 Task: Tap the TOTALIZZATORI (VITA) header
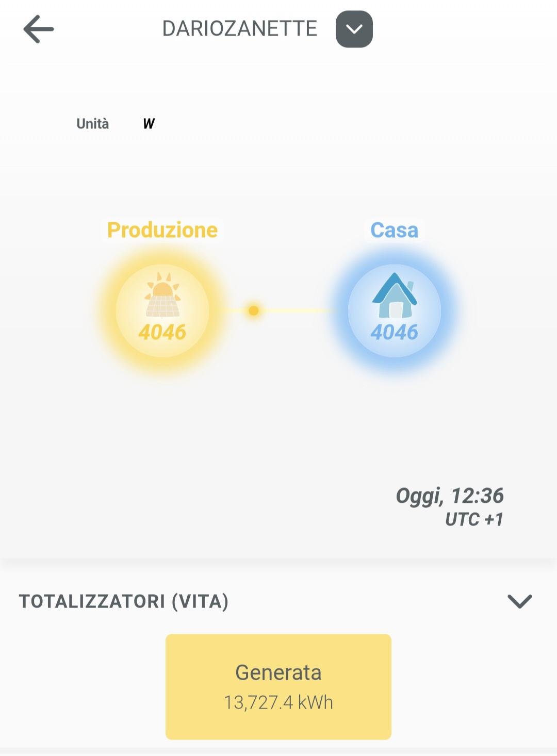(x=124, y=601)
